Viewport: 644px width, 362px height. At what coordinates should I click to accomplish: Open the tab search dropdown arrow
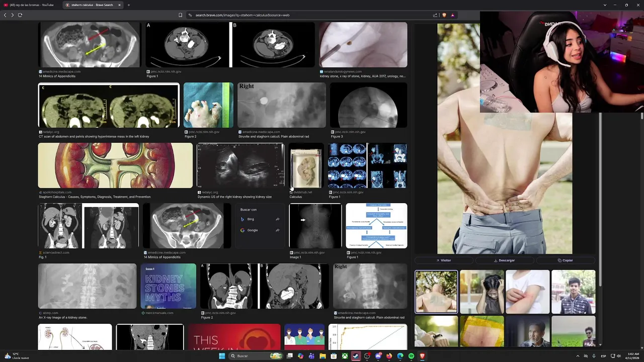click(605, 5)
